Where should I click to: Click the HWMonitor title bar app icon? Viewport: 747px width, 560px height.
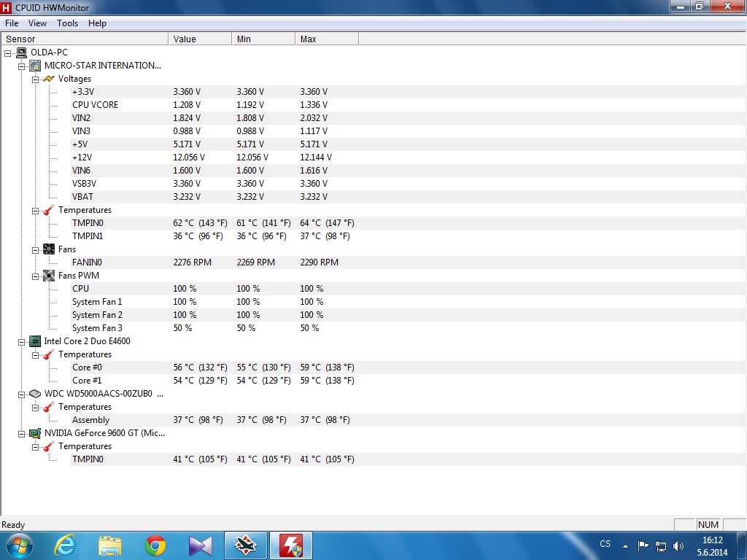(6, 7)
